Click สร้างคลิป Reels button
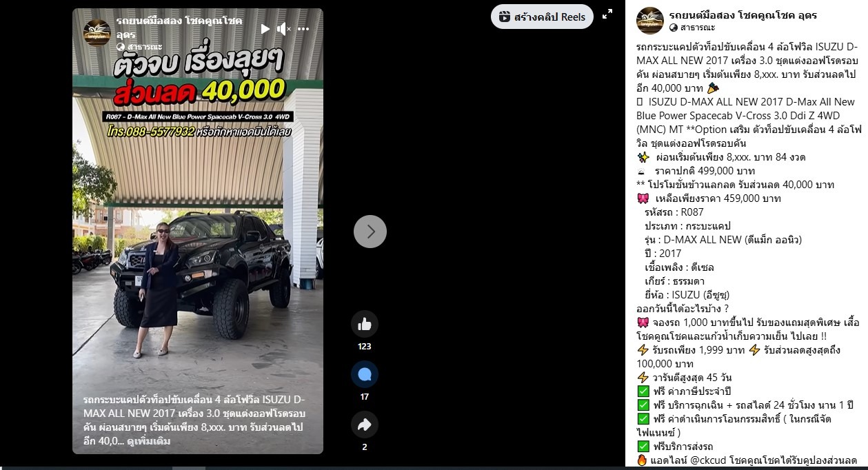This screenshot has width=868, height=470. point(542,17)
